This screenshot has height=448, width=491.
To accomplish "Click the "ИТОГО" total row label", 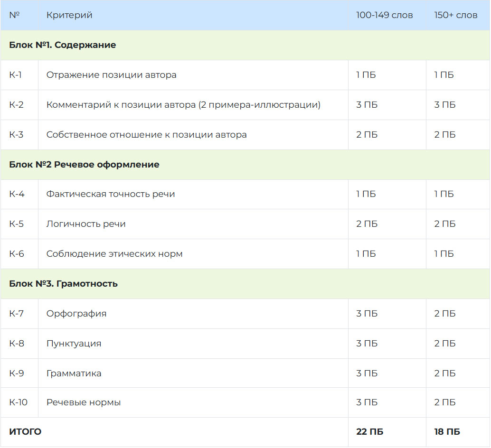I will pos(25,432).
